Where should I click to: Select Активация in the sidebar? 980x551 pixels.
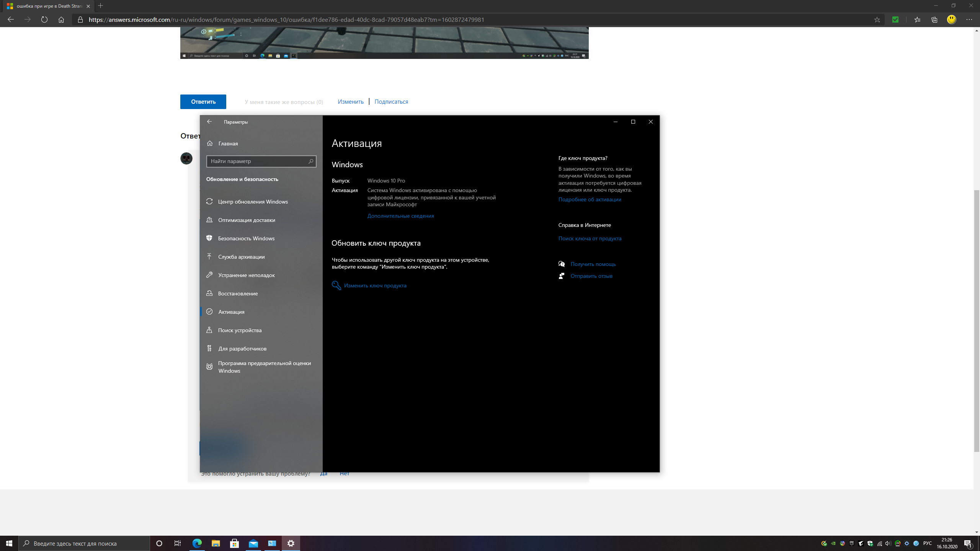(x=261, y=312)
